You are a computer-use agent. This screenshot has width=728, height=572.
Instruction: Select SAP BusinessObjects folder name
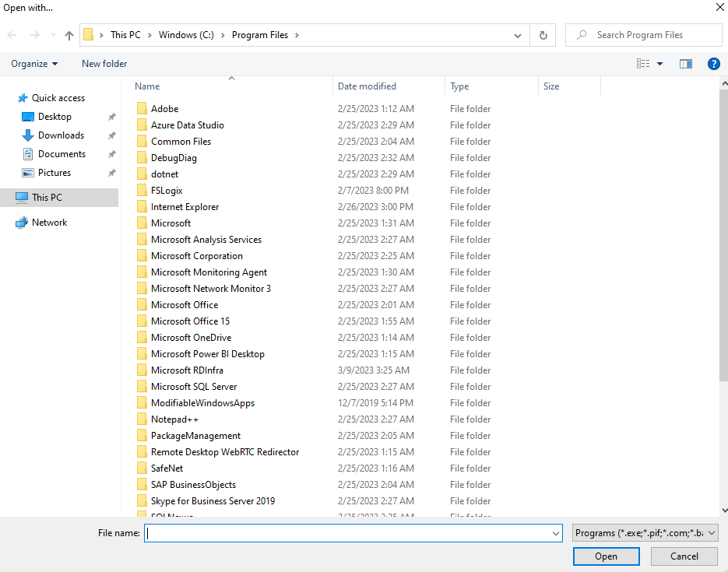[193, 484]
